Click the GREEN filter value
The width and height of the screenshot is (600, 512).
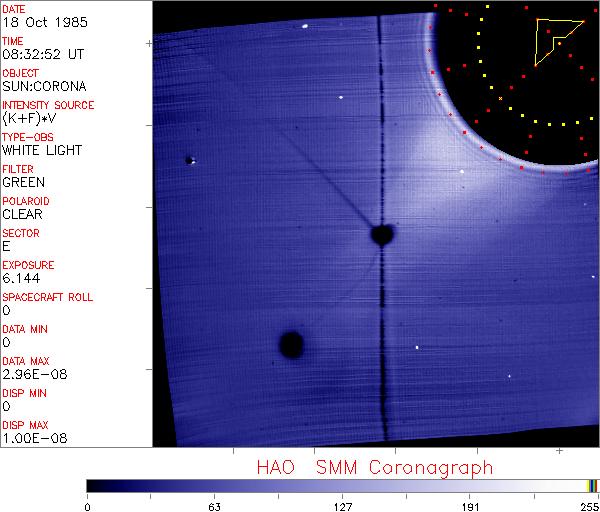[x=23, y=182]
